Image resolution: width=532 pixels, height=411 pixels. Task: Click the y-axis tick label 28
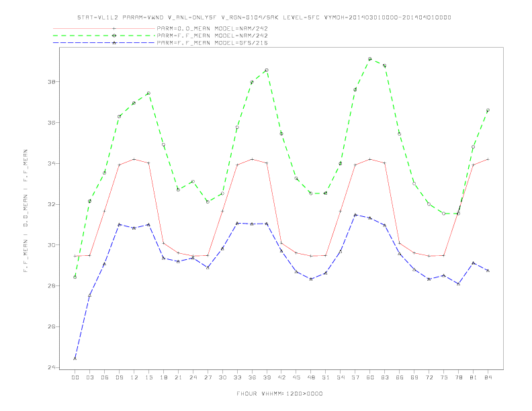point(51,286)
